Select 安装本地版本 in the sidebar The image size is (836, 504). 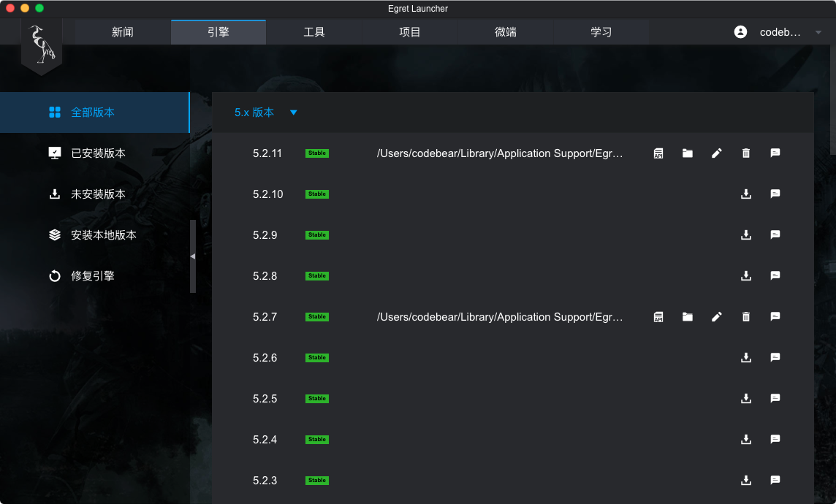95,235
